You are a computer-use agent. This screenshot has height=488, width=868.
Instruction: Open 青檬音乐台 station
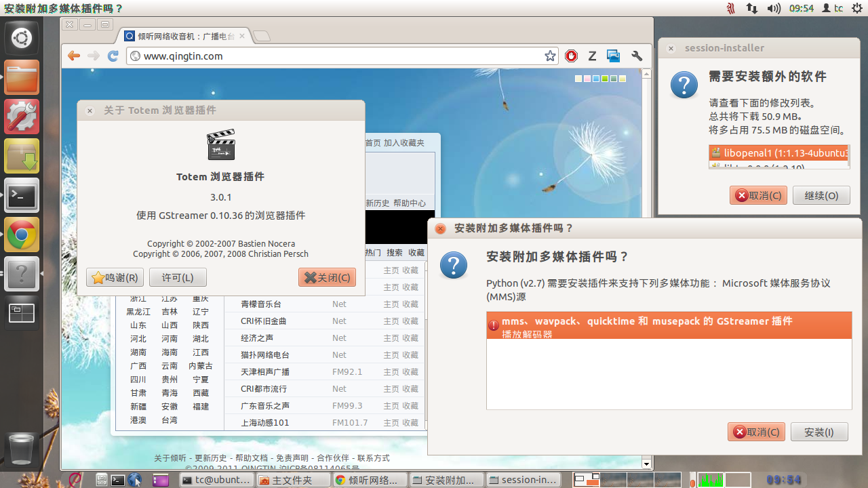coord(261,304)
